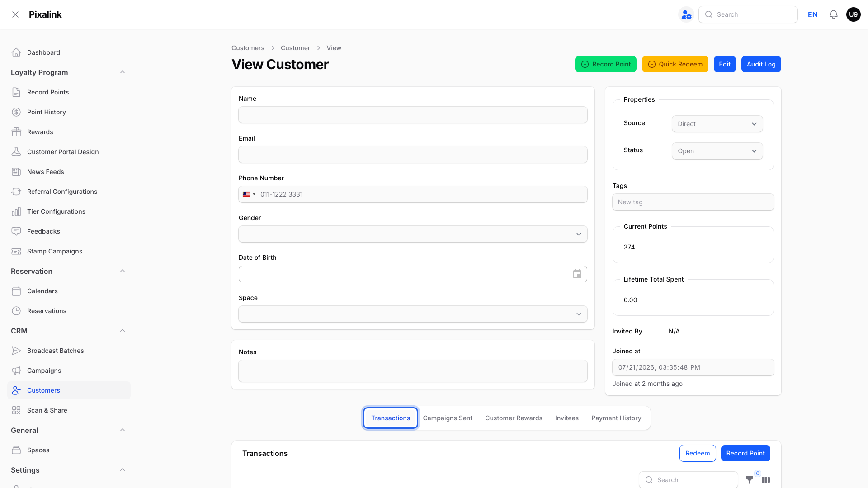Switch to the Invitees tab

coord(567,418)
